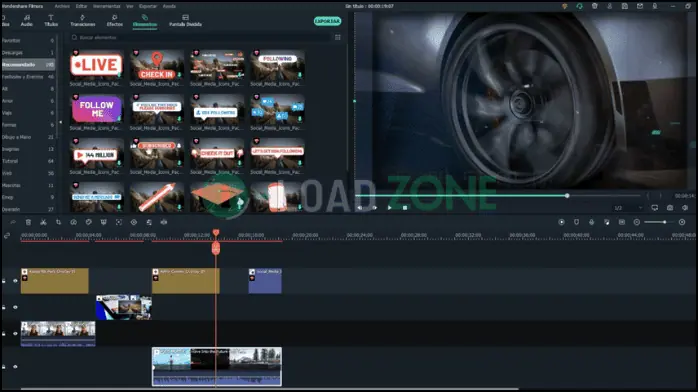Add a marker with shield icon
Image resolution: width=698 pixels, height=392 pixels.
point(576,222)
